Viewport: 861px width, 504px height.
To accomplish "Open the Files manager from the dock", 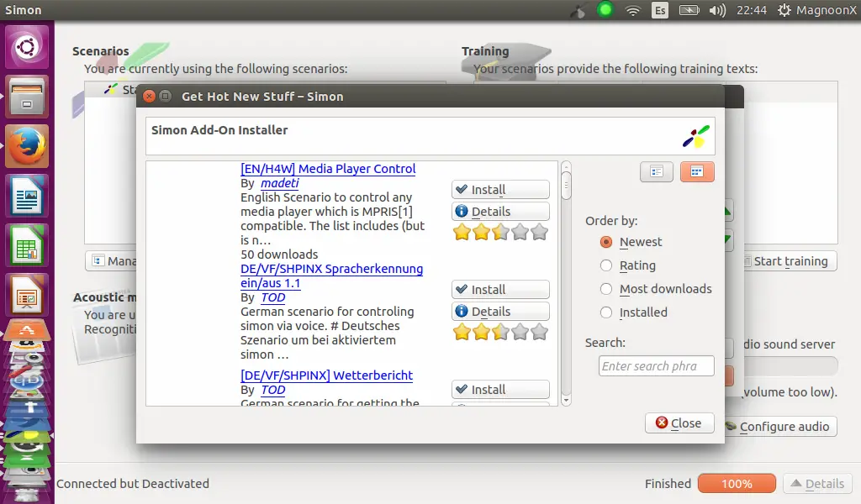I will click(27, 97).
